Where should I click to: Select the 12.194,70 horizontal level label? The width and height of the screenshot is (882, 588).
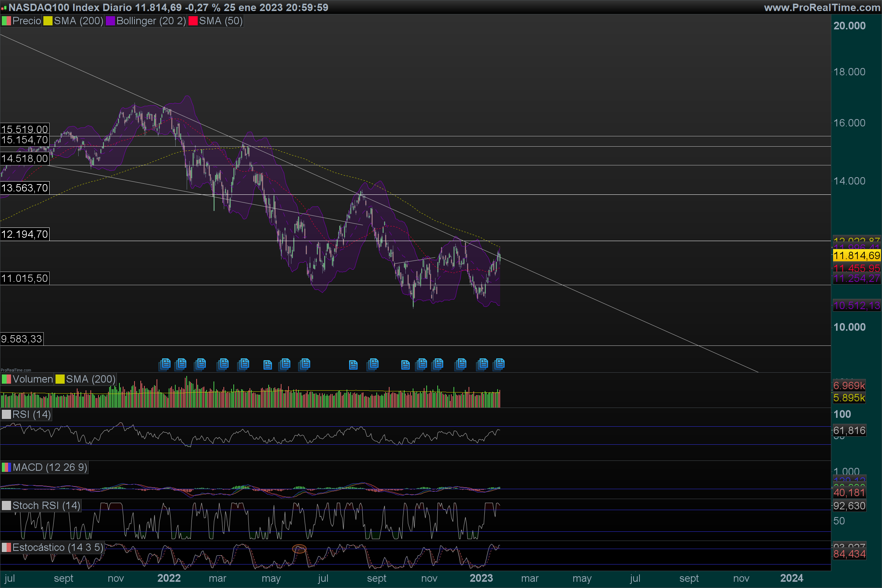click(x=25, y=234)
